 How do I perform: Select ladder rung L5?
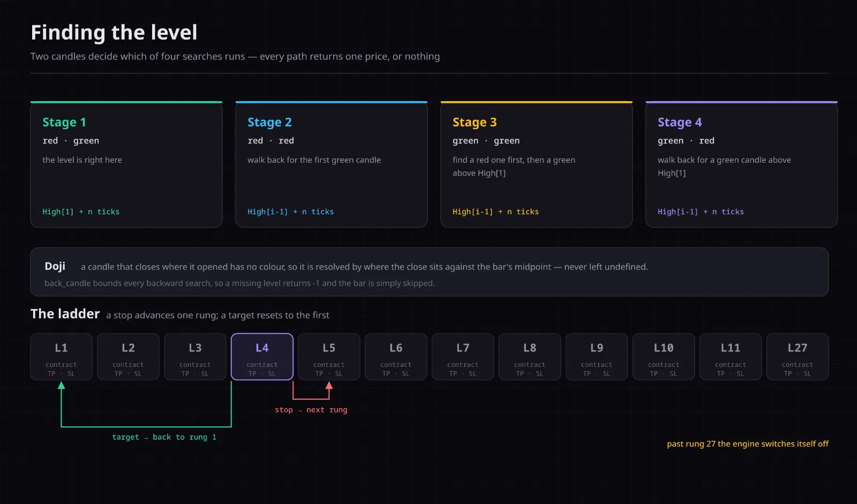click(x=329, y=357)
